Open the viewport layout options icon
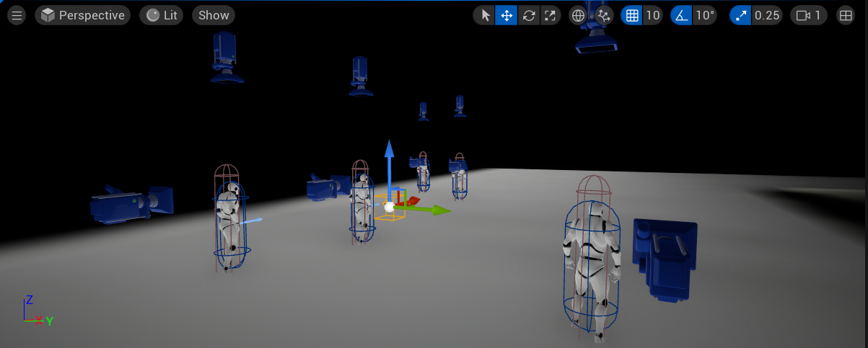The width and height of the screenshot is (868, 348). pyautogui.click(x=846, y=15)
